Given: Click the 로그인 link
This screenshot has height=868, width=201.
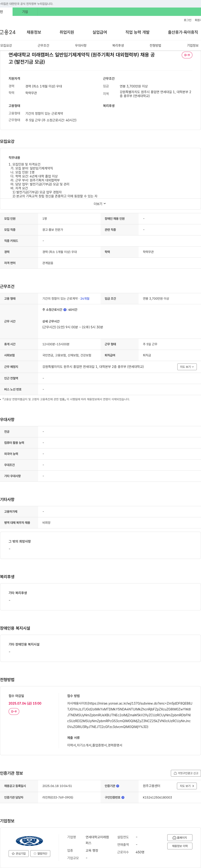Looking at the screenshot, I should [x=188, y=20].
